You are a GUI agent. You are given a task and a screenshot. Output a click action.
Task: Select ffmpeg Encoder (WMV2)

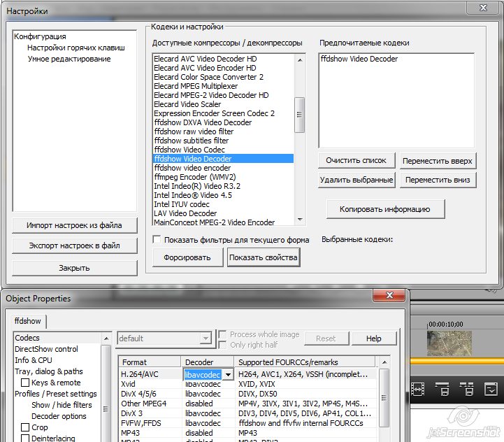tap(195, 177)
